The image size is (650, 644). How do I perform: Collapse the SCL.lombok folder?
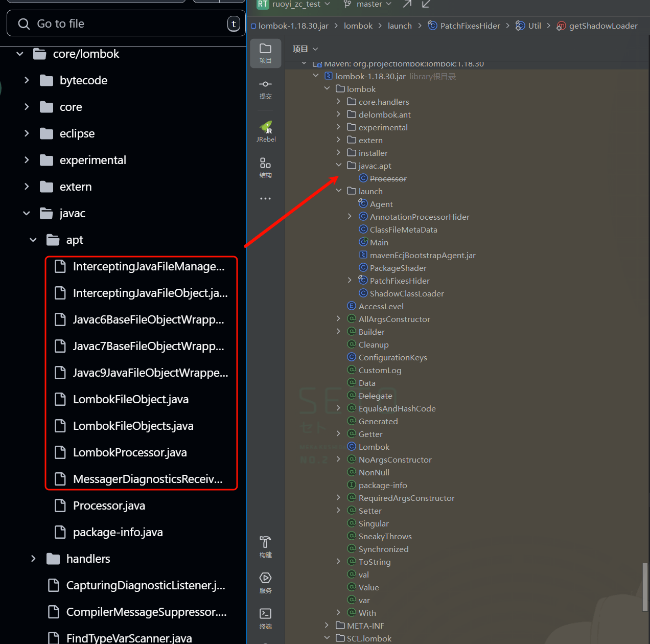click(x=327, y=638)
